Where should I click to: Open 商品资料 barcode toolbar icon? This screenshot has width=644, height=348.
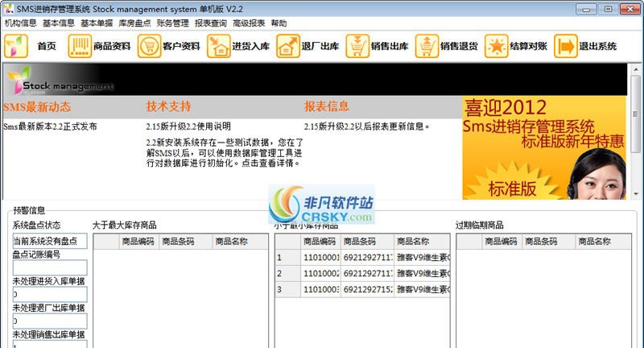coord(80,46)
